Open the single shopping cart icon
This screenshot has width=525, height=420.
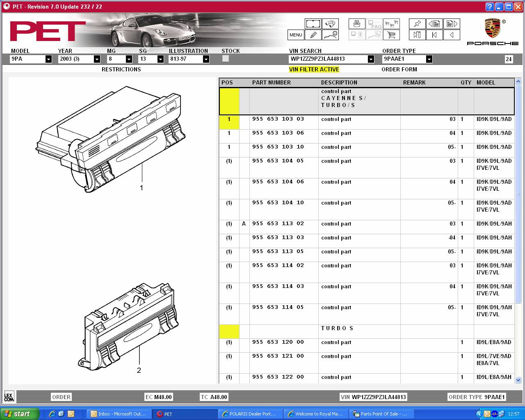click(391, 35)
